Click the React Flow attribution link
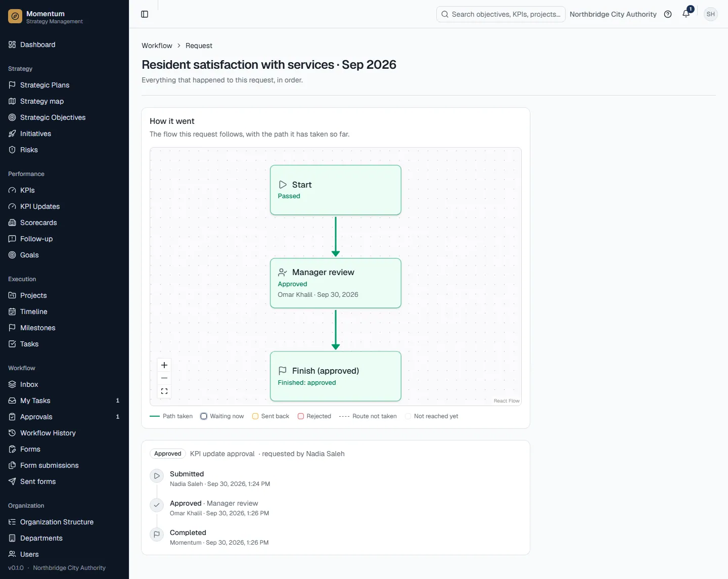This screenshot has height=579, width=728. pyautogui.click(x=507, y=400)
